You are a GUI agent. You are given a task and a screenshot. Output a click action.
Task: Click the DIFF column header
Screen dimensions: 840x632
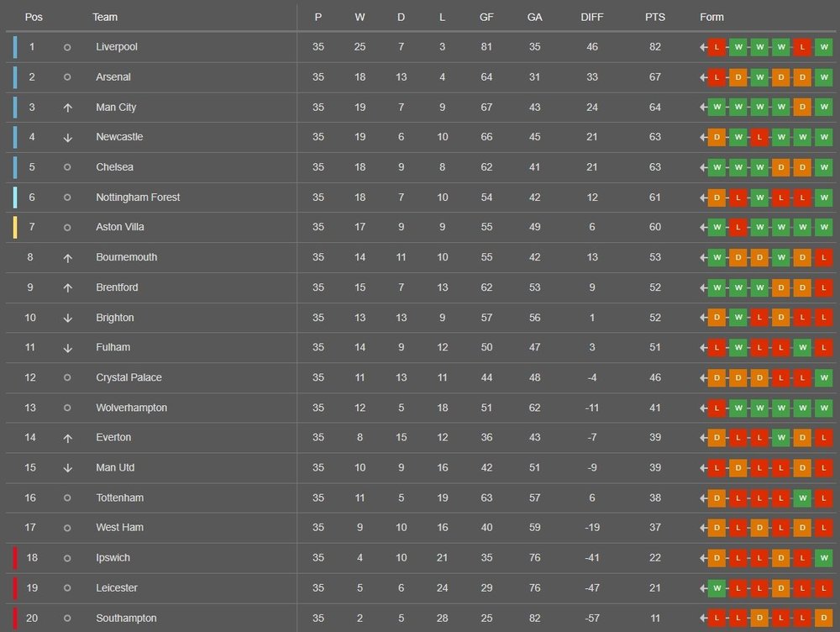click(592, 17)
